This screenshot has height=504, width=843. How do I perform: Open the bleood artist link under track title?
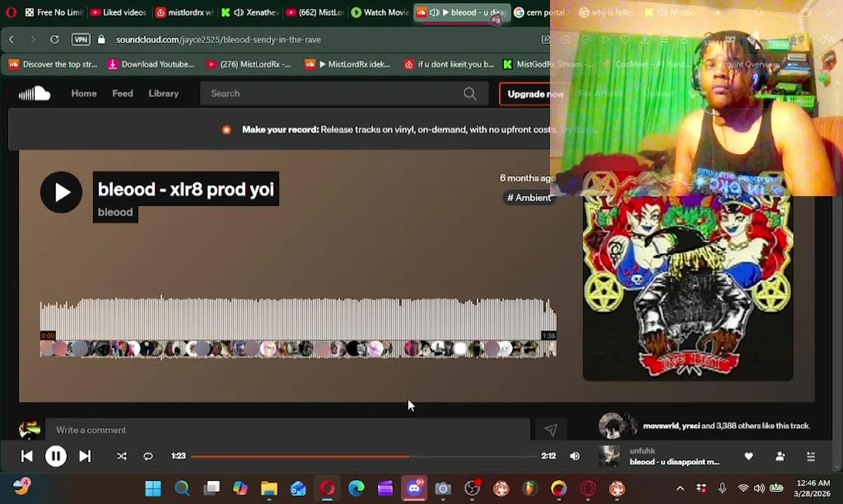(x=116, y=212)
